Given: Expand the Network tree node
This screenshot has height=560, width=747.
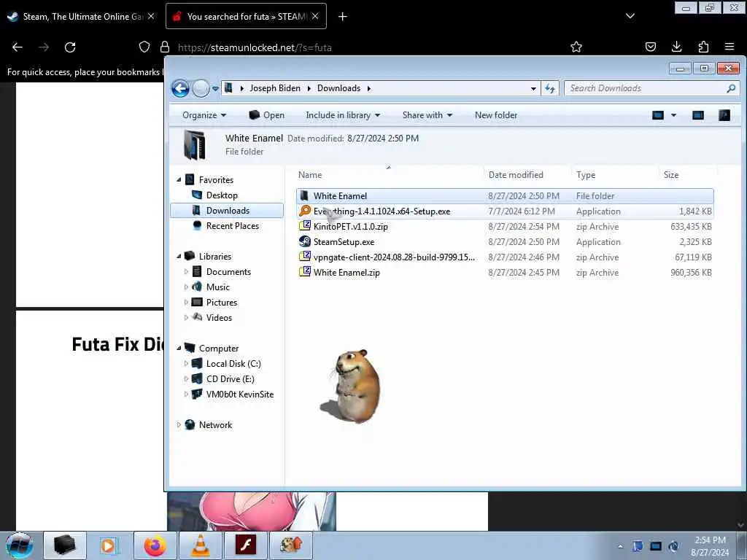Looking at the screenshot, I should click(179, 425).
